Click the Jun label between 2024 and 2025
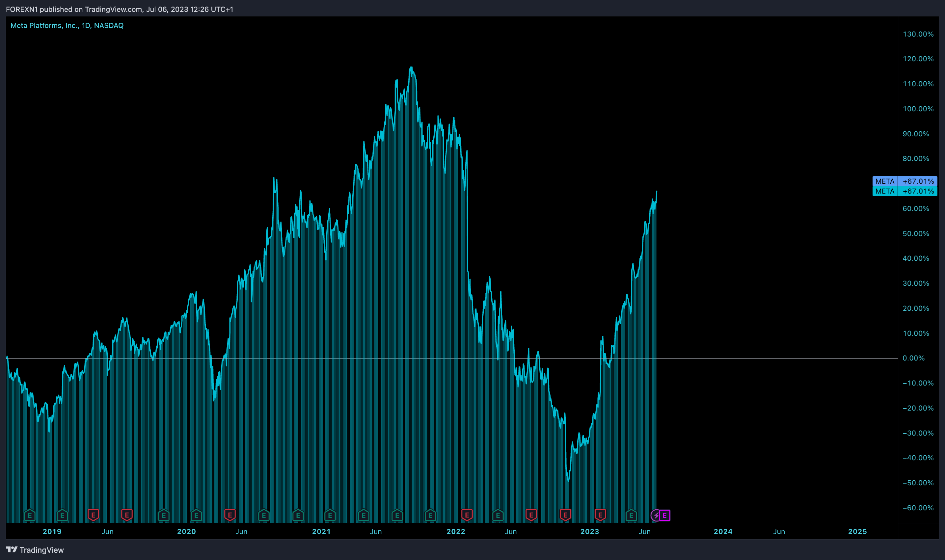 pos(779,531)
